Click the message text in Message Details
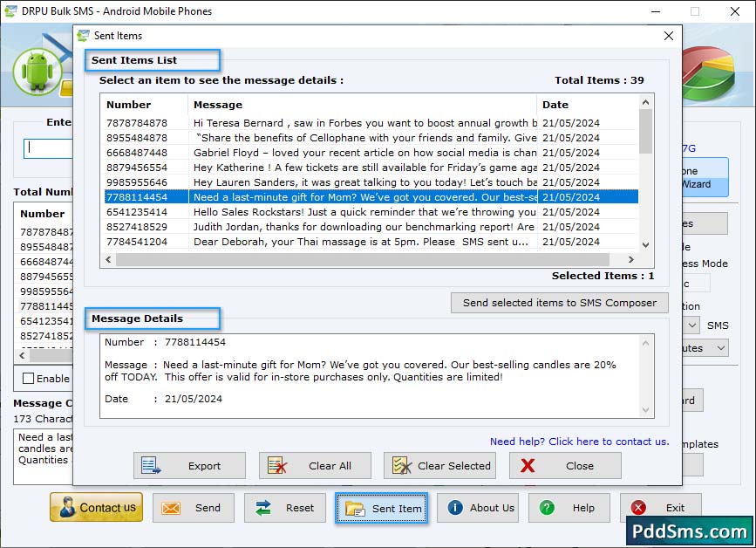 click(361, 371)
